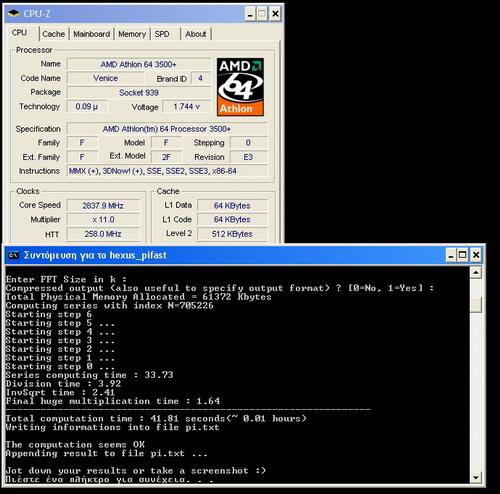This screenshot has width=500, height=494.
Task: Click the console window title bar icon
Action: click(14, 255)
